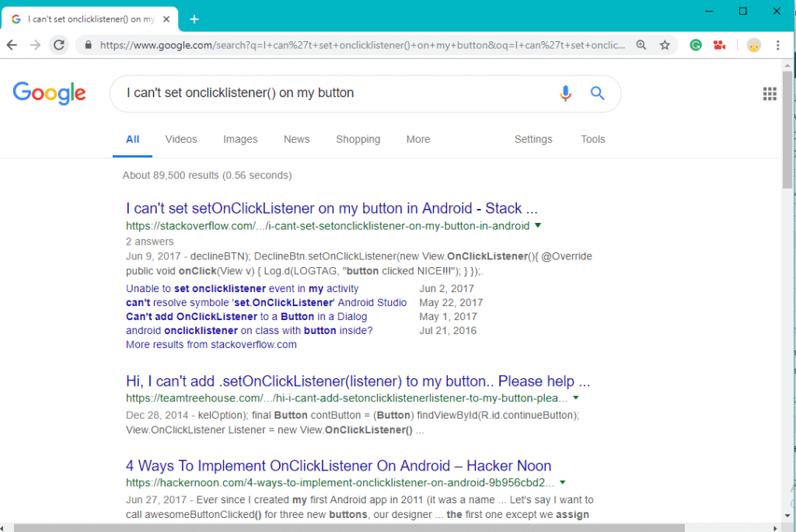Start the search with the magnifier button
The image size is (796, 532).
coord(597,93)
